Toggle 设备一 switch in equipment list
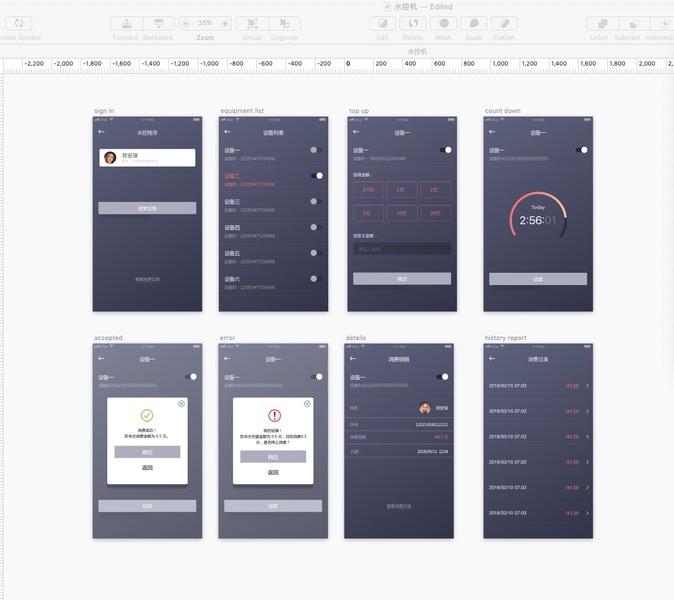The image size is (674, 600). pos(316,150)
